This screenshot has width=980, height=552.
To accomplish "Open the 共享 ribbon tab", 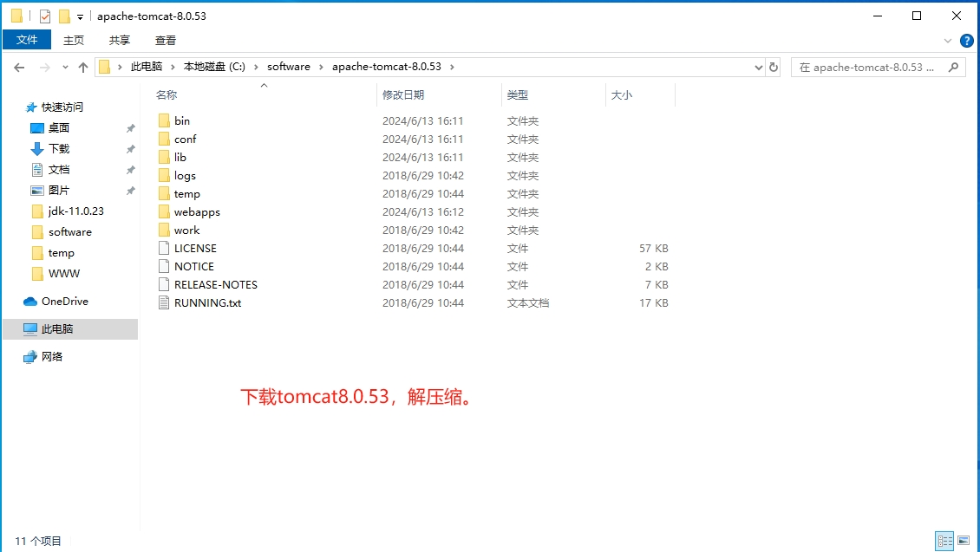I will click(120, 40).
